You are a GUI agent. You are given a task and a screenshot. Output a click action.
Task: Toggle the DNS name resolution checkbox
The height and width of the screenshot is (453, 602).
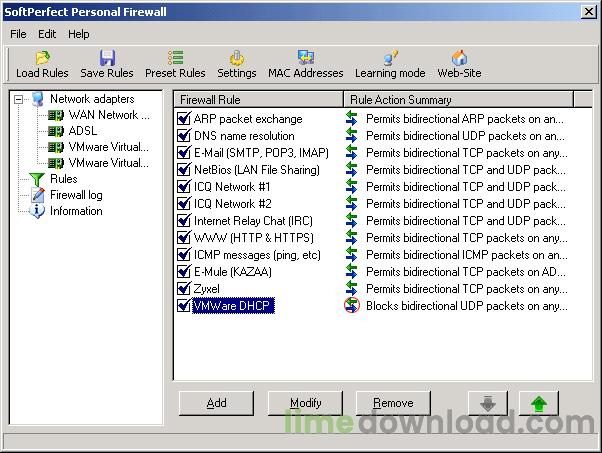tap(184, 136)
